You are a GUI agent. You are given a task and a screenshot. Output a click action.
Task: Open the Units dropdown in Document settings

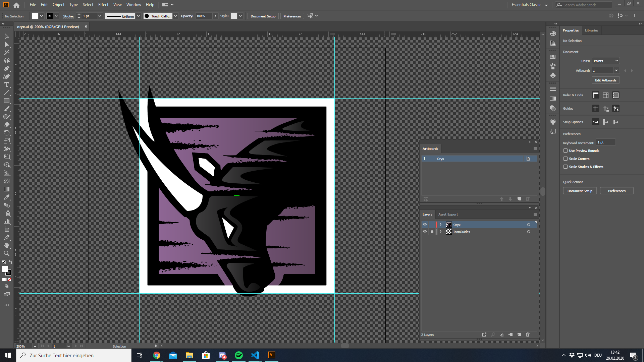coord(605,61)
